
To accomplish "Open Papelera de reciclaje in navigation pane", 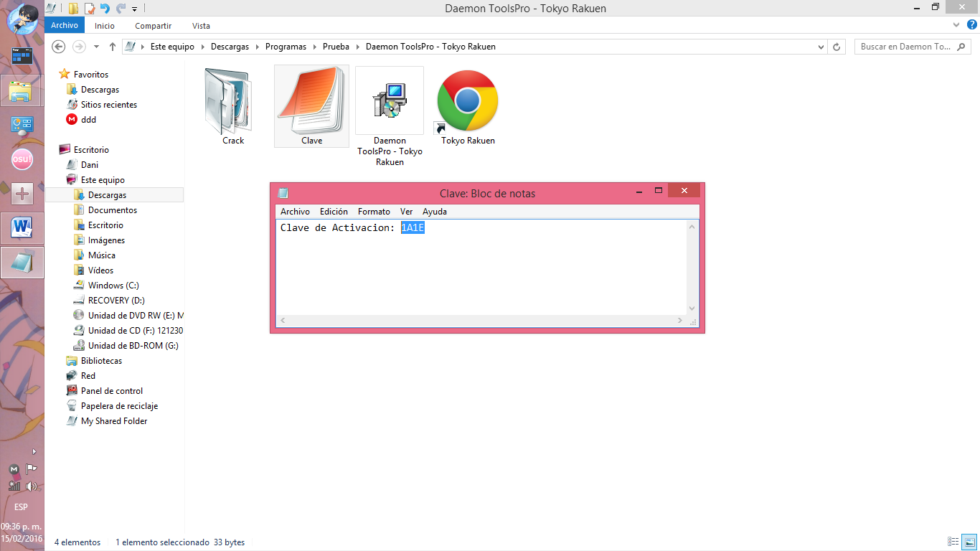I will (x=119, y=406).
